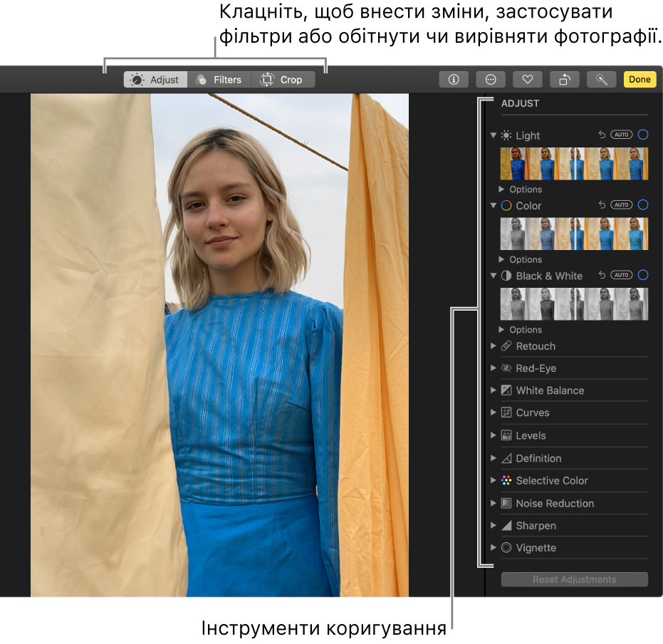Switch to the Adjust tab
The width and height of the screenshot is (663, 644).
(x=155, y=80)
